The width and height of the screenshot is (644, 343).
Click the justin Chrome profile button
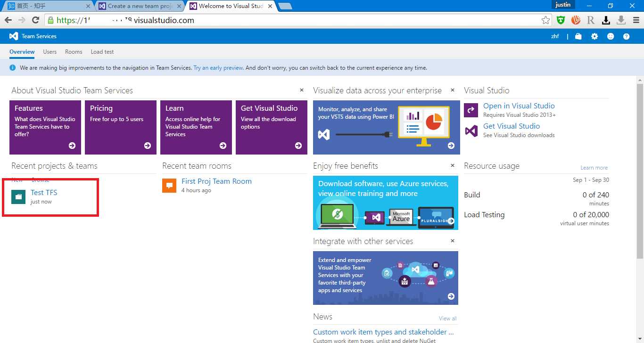(x=563, y=5)
